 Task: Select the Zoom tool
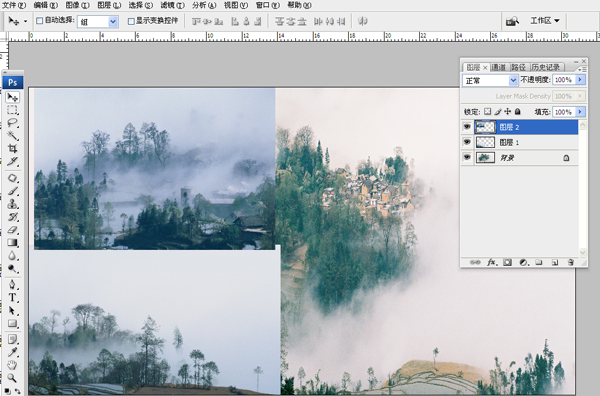(12, 378)
